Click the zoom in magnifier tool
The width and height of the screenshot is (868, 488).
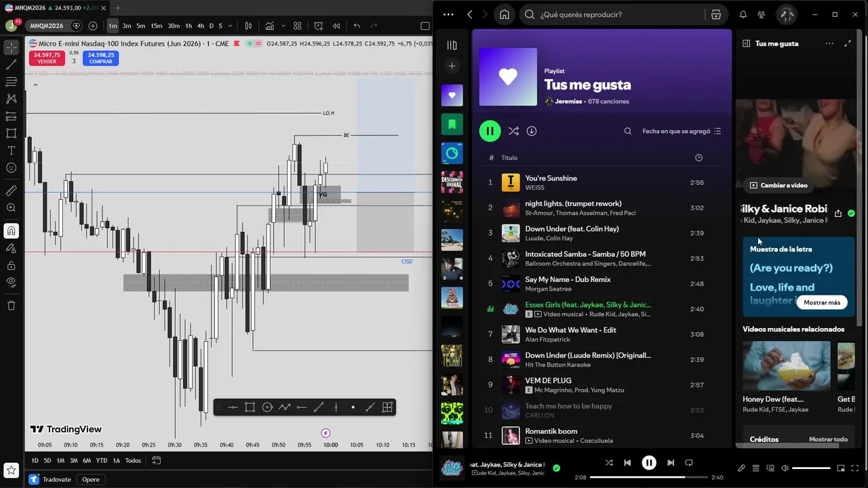pos(12,208)
